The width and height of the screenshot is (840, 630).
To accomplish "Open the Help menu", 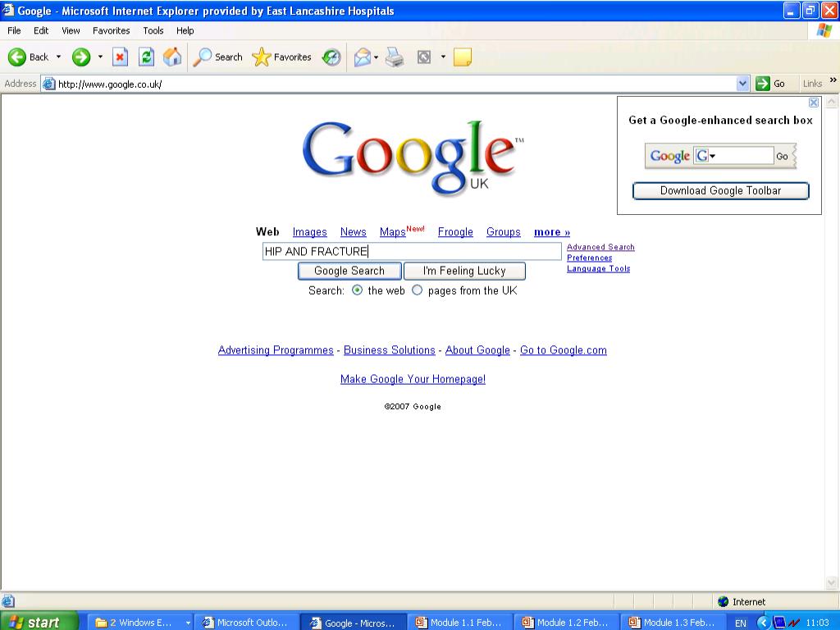I will point(185,30).
